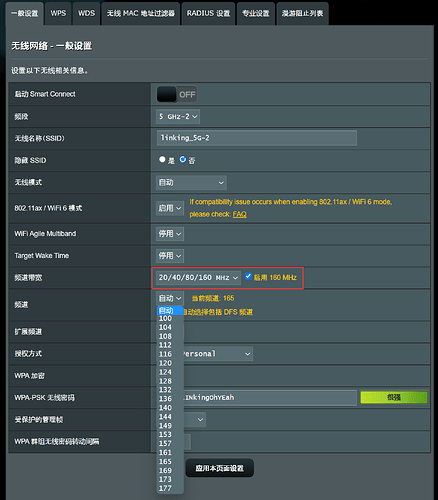Image resolution: width=438 pixels, height=500 pixels.
Task: Select 否 radio for 隐藏 SSID
Action: [183, 160]
